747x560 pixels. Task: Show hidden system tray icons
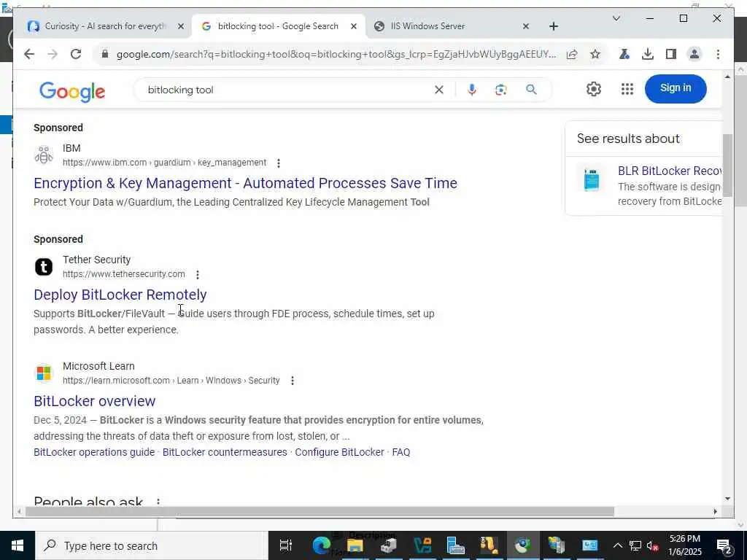pyautogui.click(x=617, y=545)
